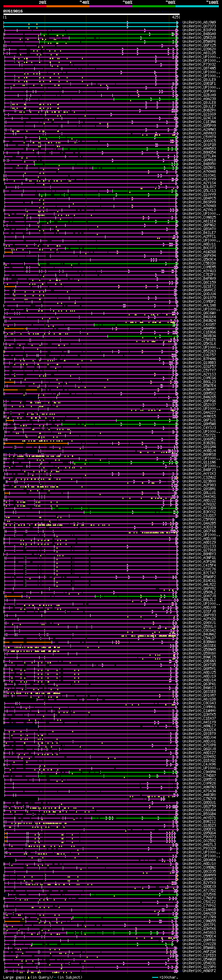Open the UniRef100_Q8T4N5 entry

[199, 68]
